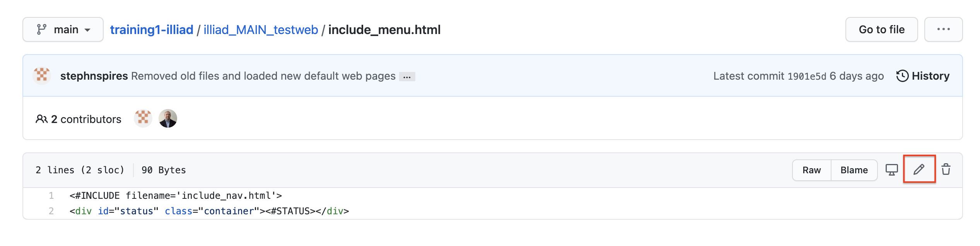Screen dimensions: 980x246
Task: Navigate to illiad_MAIN_testweb folder
Action: (261, 30)
